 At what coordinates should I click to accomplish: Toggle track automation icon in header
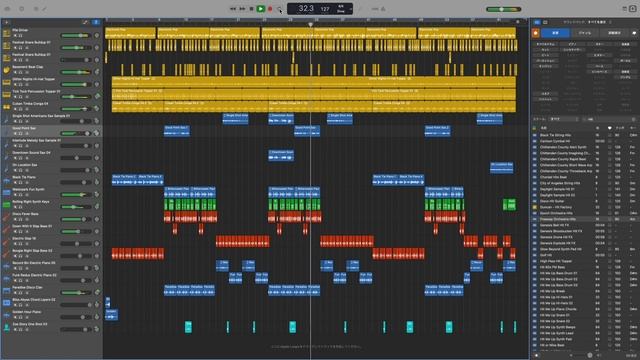[x=85, y=22]
